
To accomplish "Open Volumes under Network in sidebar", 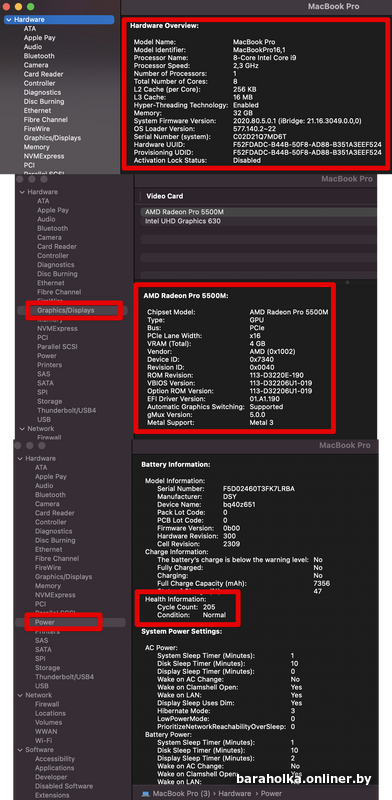I will (48, 722).
